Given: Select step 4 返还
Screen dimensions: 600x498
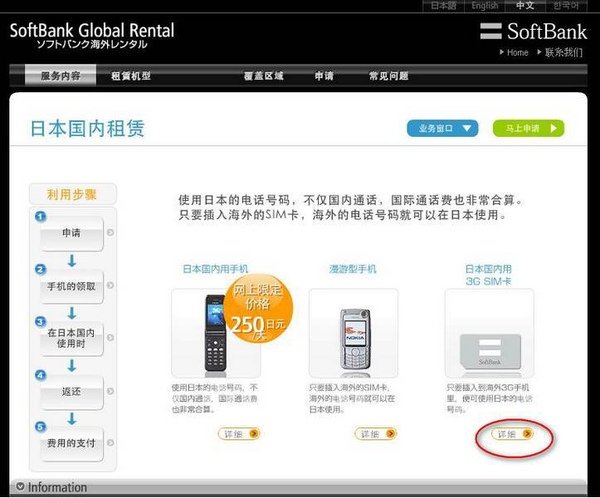Looking at the screenshot, I should click(x=72, y=392).
